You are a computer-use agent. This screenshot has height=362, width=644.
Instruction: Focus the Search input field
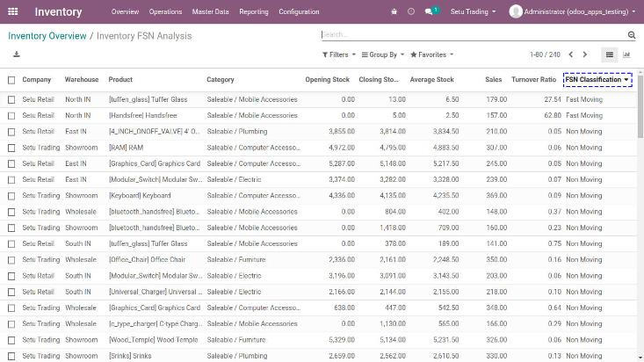click(x=474, y=35)
